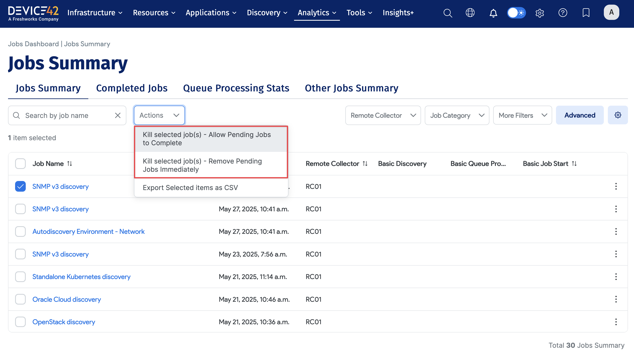The image size is (634, 364).
Task: Open the table column settings gear
Action: click(x=618, y=115)
